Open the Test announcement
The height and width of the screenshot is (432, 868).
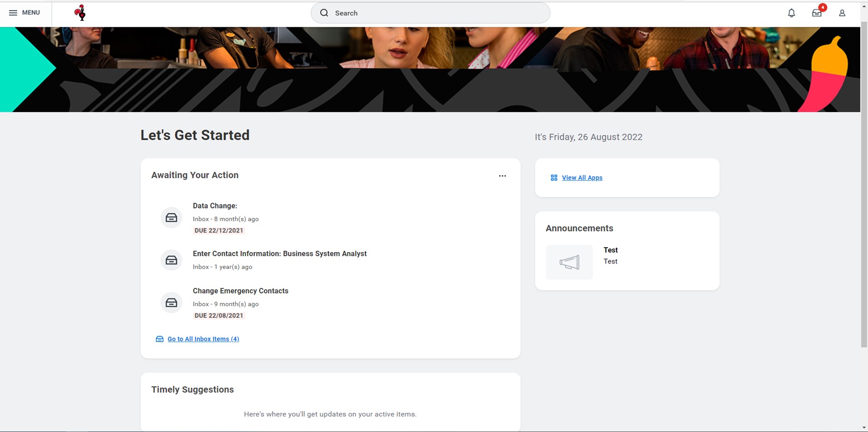(x=611, y=250)
